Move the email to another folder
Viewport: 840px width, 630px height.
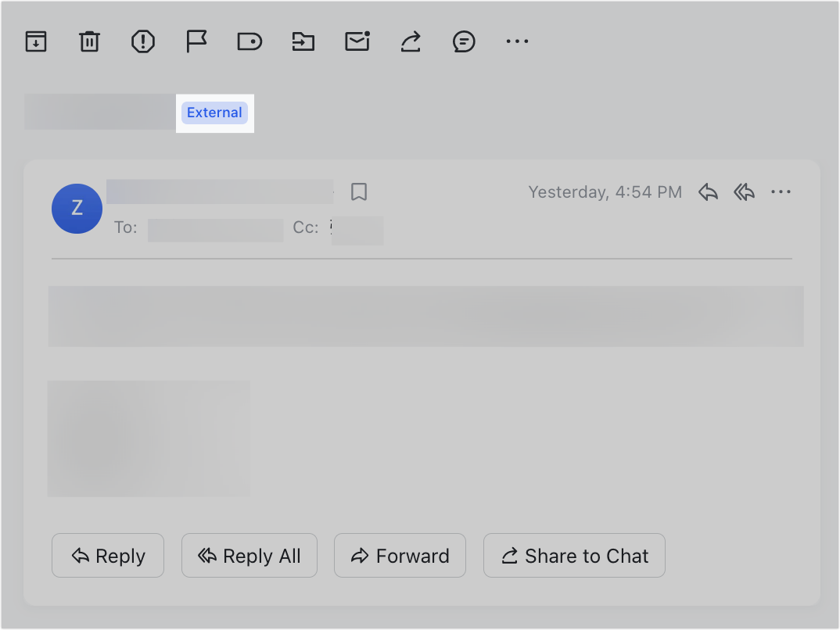point(303,41)
